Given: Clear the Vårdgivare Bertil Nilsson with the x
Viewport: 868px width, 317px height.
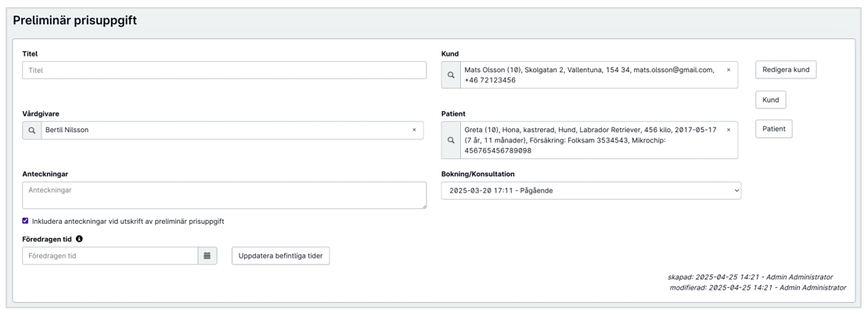Looking at the screenshot, I should tap(414, 130).
